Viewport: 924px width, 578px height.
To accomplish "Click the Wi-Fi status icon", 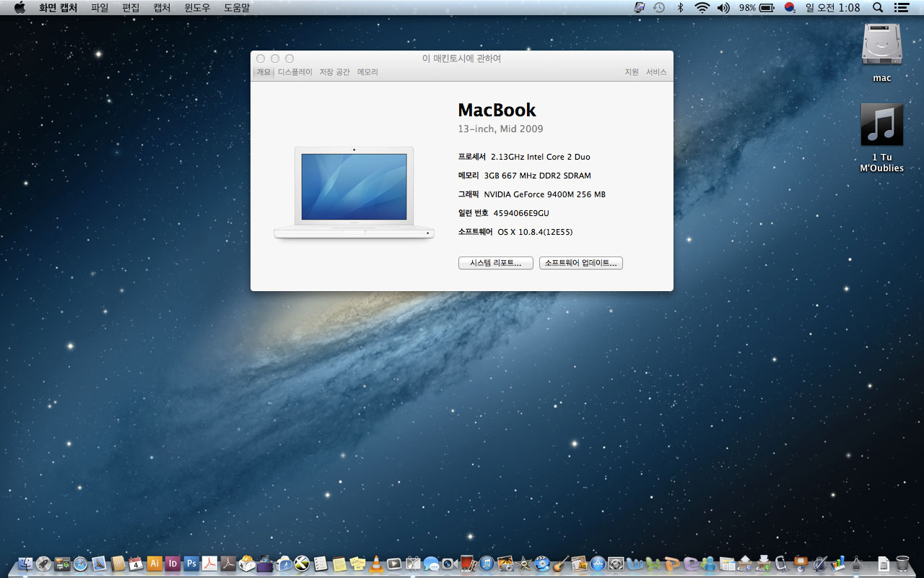I will tap(702, 7).
